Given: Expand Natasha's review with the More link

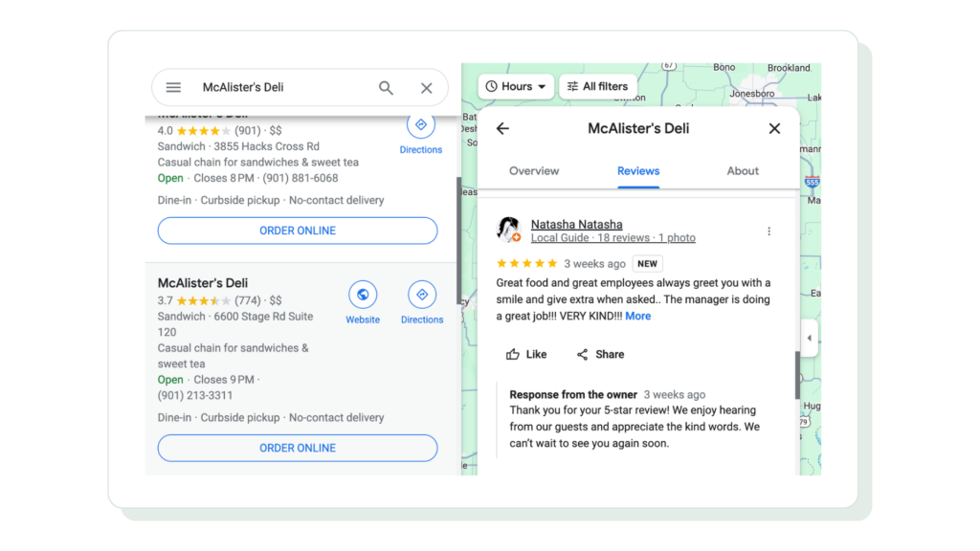Looking at the screenshot, I should pos(637,316).
